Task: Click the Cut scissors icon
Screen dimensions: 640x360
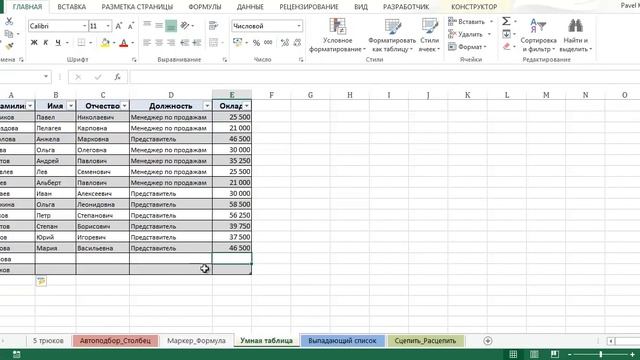Action: pos(9,21)
